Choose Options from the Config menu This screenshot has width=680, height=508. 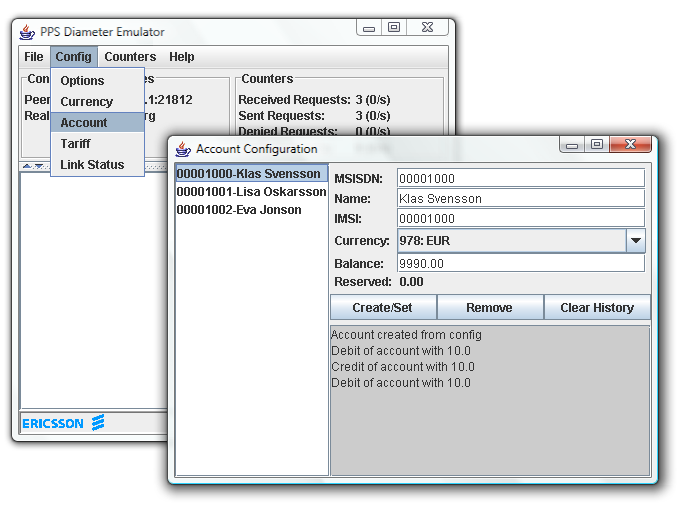point(97,81)
